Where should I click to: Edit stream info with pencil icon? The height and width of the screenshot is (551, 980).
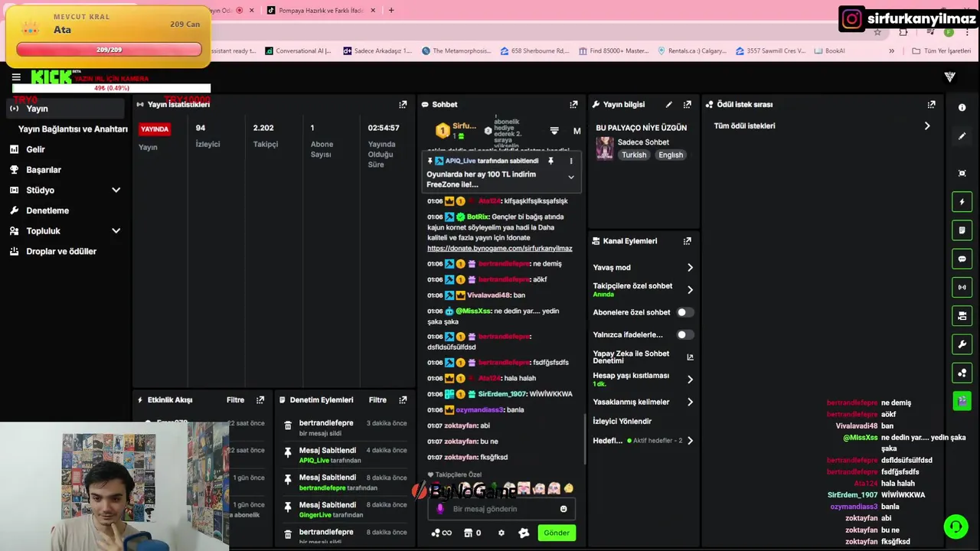point(669,104)
